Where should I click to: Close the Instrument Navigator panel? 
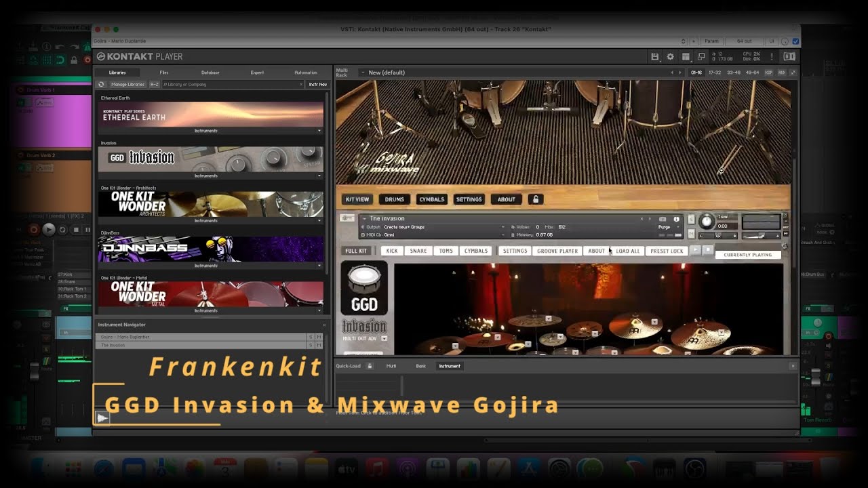tap(324, 325)
